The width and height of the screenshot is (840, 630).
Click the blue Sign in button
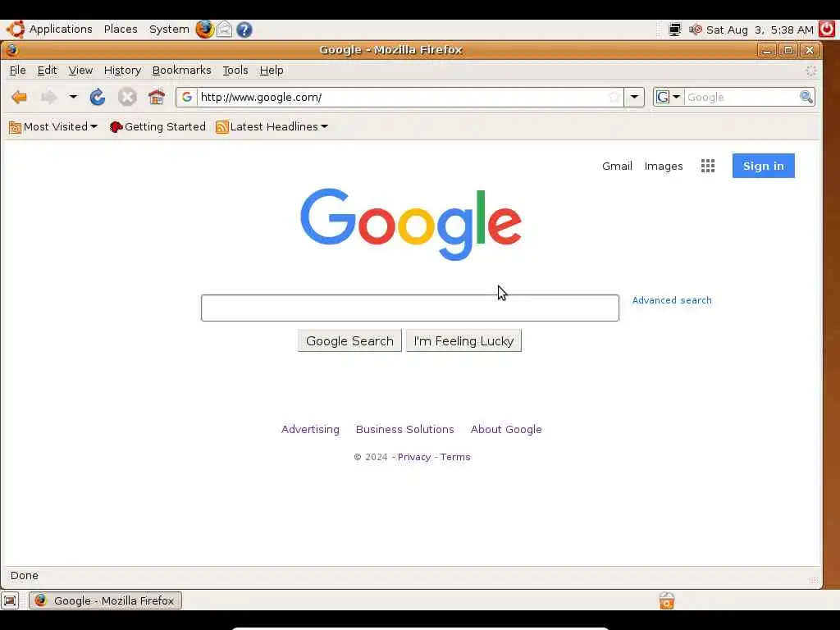click(x=764, y=166)
